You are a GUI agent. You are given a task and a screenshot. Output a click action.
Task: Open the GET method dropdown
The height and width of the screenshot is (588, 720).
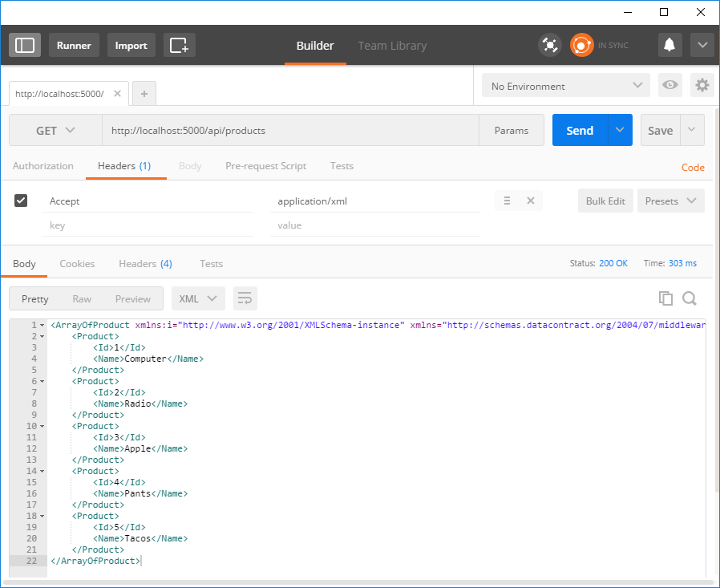pos(55,131)
